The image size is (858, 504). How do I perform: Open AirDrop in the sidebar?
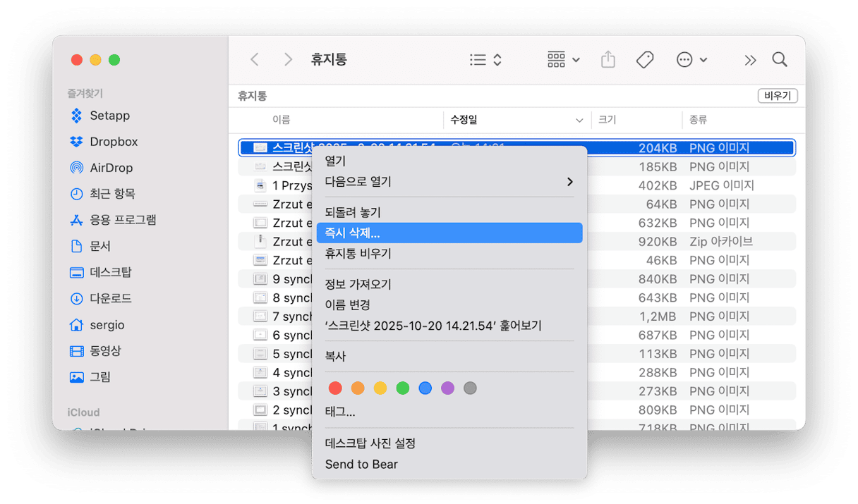tap(111, 168)
